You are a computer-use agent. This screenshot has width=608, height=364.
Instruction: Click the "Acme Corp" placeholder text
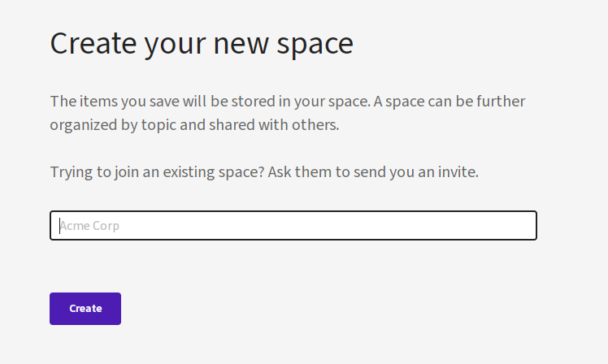click(90, 226)
